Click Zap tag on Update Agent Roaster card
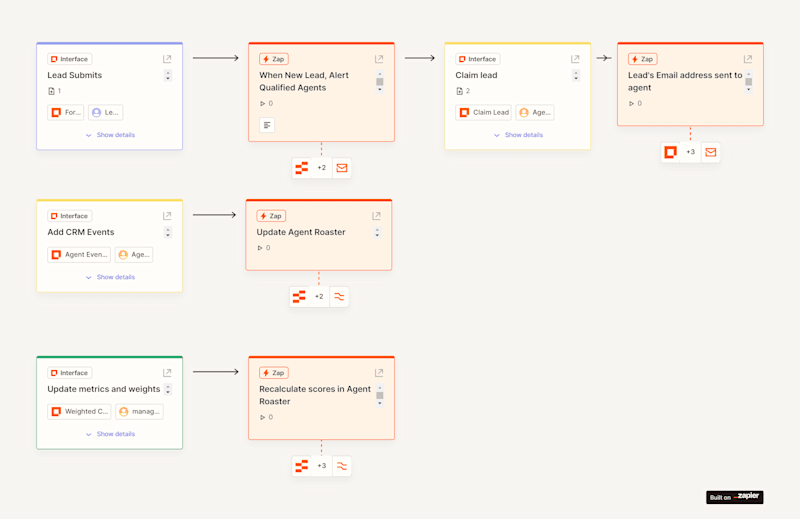 271,216
